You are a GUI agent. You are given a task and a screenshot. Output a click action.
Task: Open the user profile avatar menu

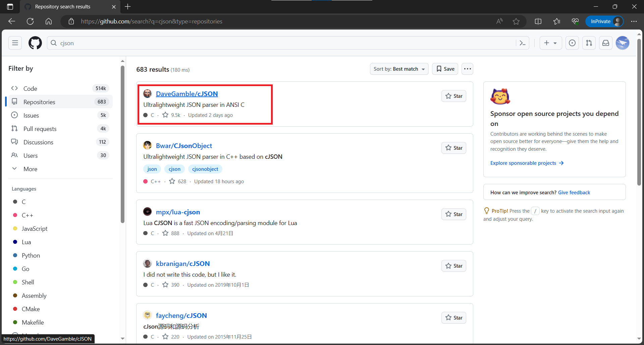pos(623,43)
